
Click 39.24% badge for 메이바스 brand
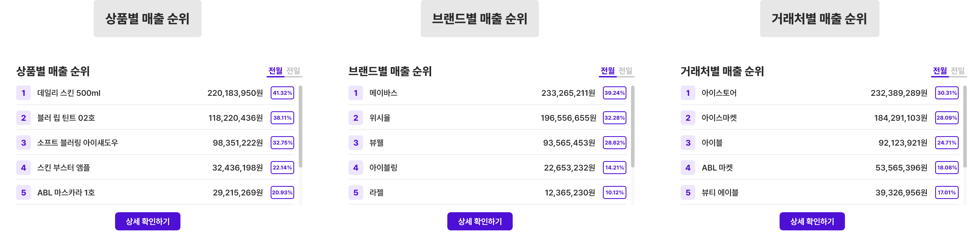[615, 93]
